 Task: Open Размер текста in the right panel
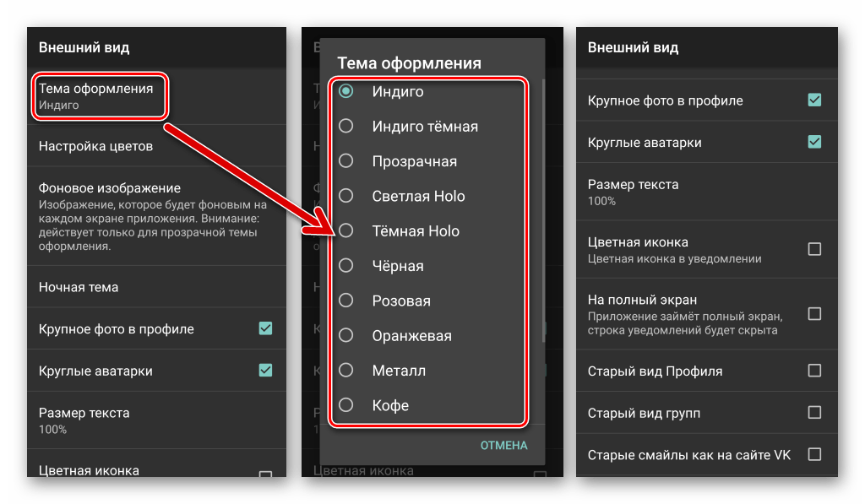point(634,192)
